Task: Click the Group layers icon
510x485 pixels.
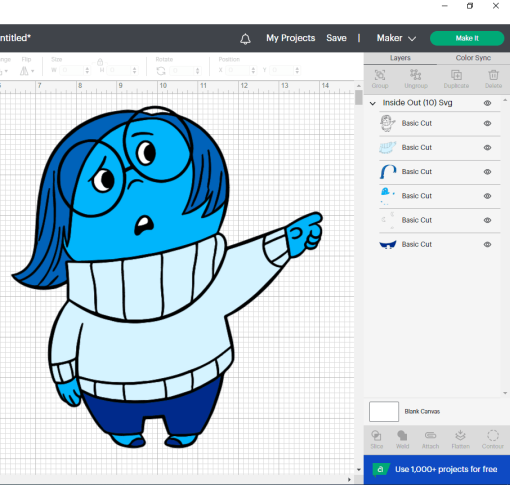Action: tap(380, 75)
